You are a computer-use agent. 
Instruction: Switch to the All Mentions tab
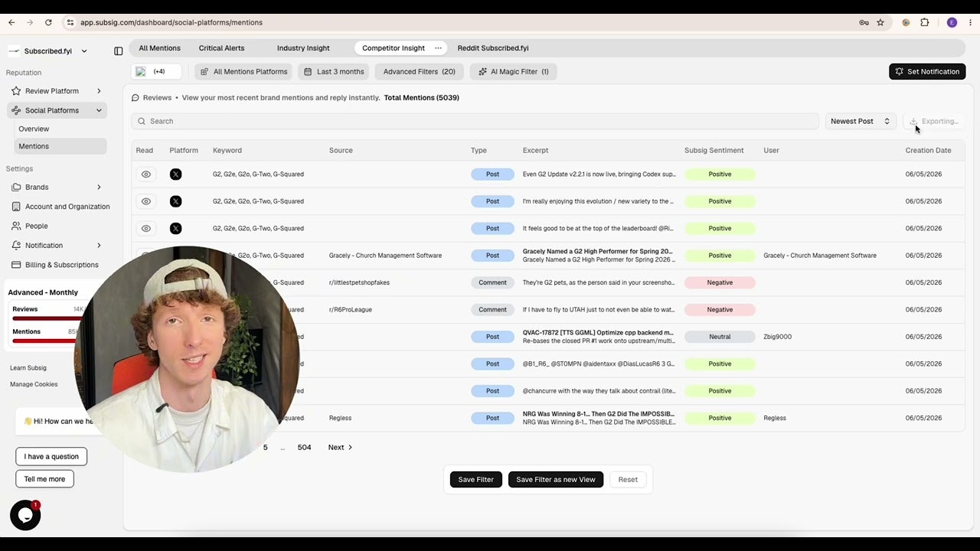coord(159,48)
